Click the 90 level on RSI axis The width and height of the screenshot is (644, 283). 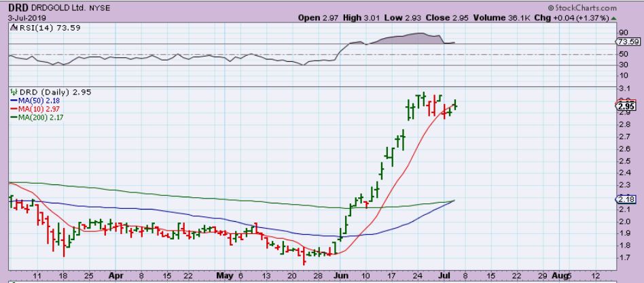pyautogui.click(x=625, y=33)
